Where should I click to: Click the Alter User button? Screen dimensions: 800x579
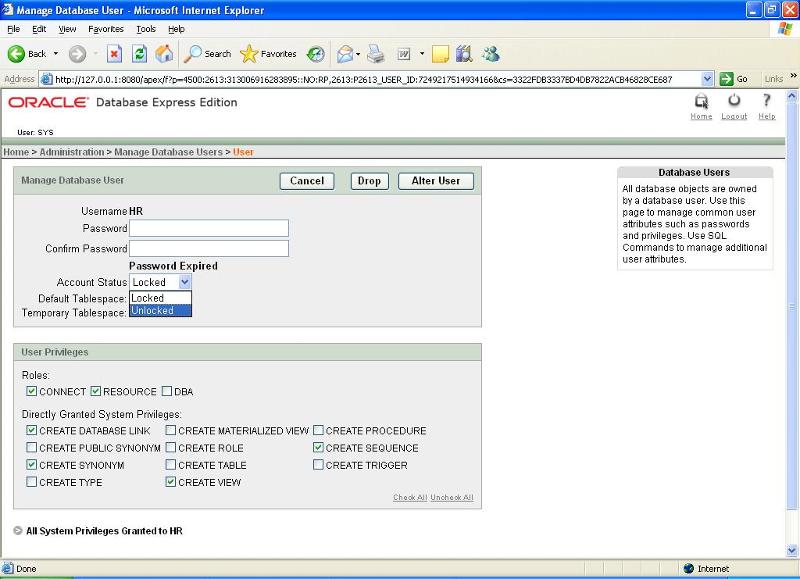coord(436,181)
